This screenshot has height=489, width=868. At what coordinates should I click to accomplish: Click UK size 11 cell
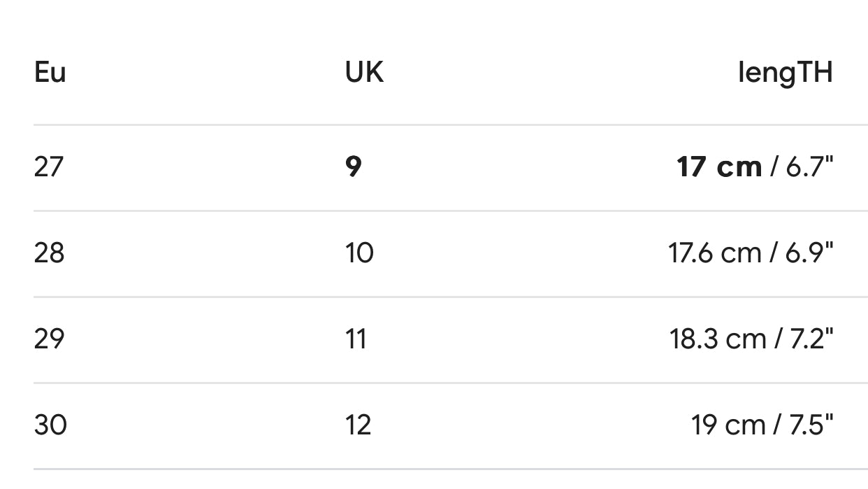pyautogui.click(x=356, y=339)
